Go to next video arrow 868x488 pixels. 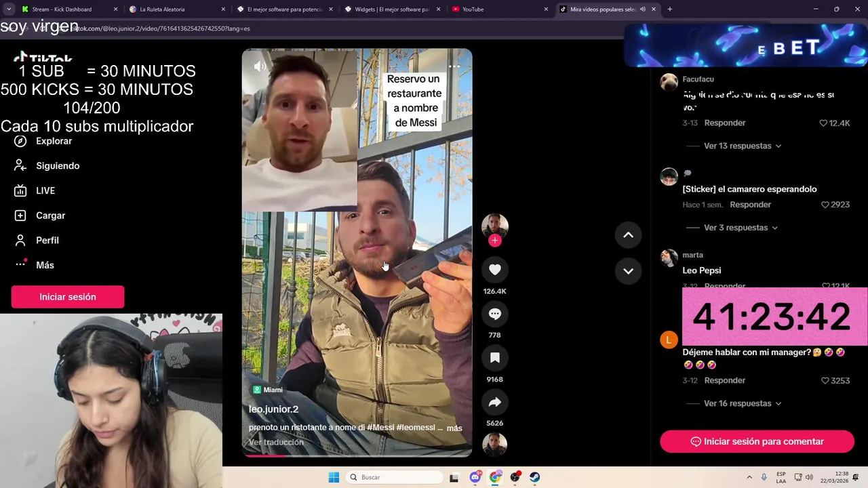click(628, 271)
